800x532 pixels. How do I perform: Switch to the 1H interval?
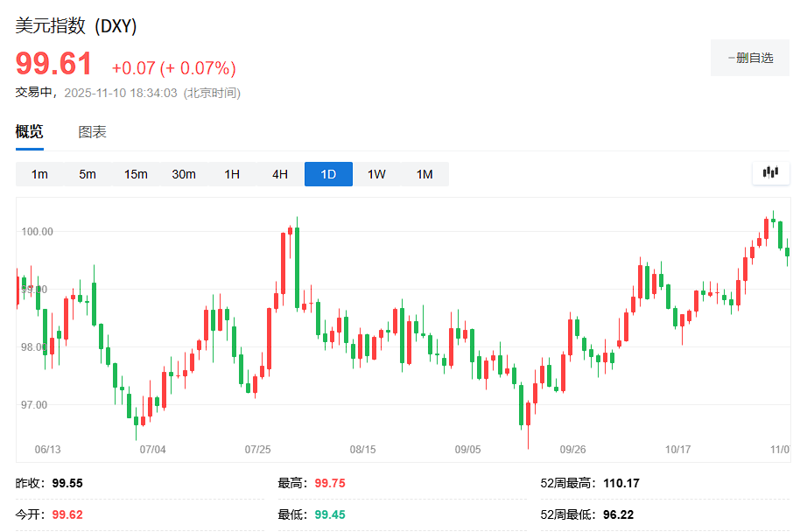pyautogui.click(x=231, y=174)
